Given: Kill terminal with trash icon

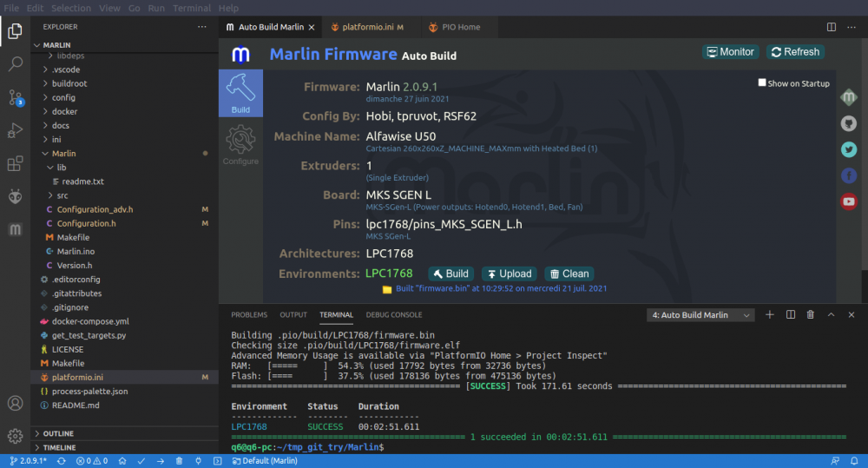Looking at the screenshot, I should (x=811, y=314).
